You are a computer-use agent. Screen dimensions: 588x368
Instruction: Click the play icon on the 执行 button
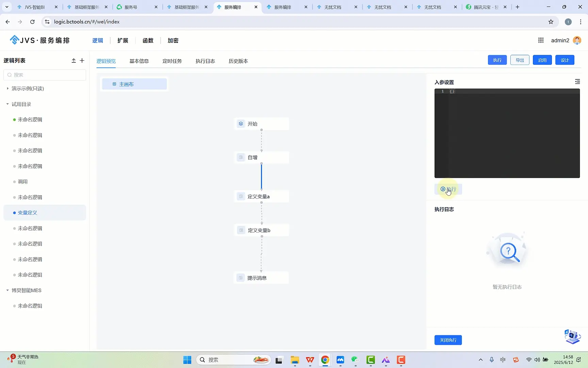[443, 189]
